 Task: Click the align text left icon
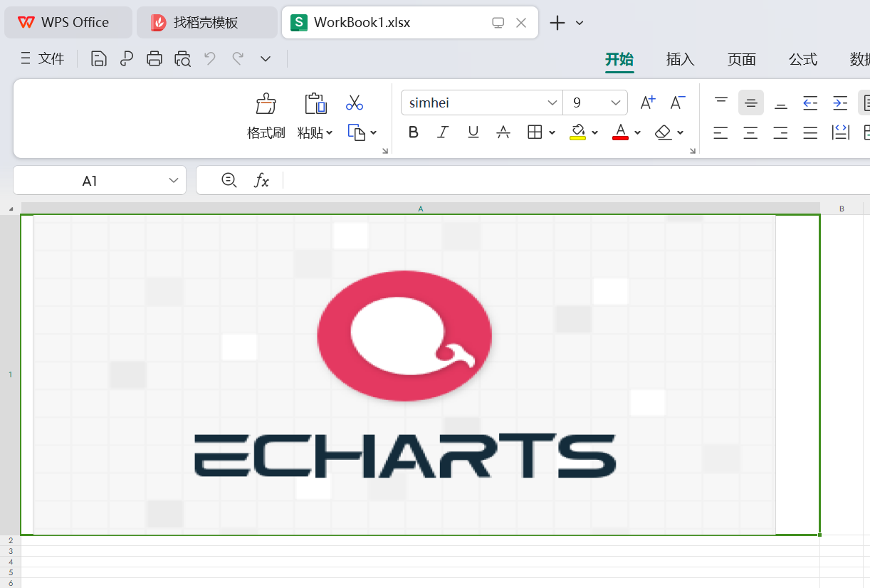click(721, 132)
